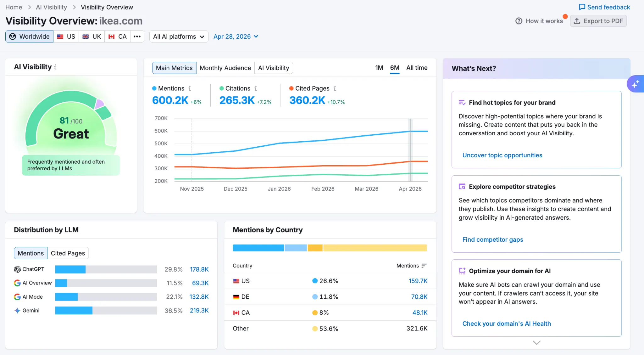The image size is (644, 355).
Task: Click the 159.7K US mentions value
Action: [418, 281]
